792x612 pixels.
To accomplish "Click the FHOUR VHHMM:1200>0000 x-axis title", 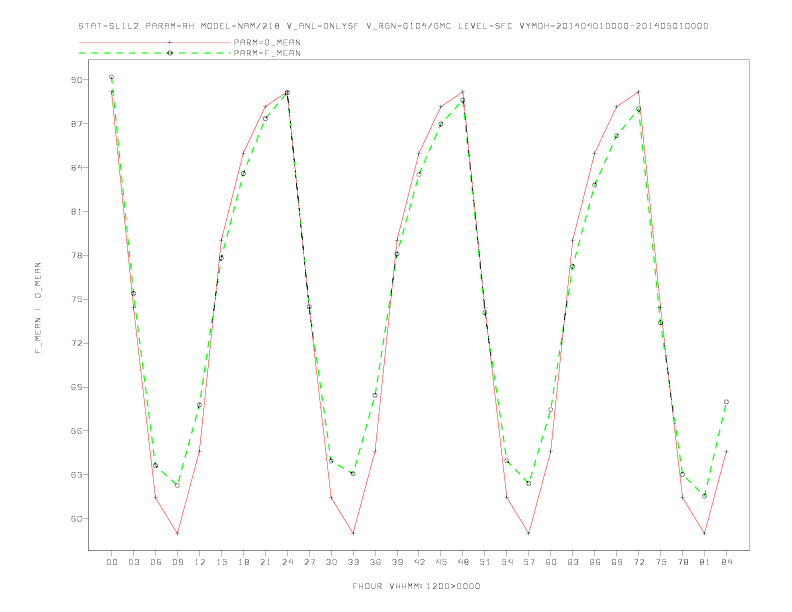I will 416,586.
